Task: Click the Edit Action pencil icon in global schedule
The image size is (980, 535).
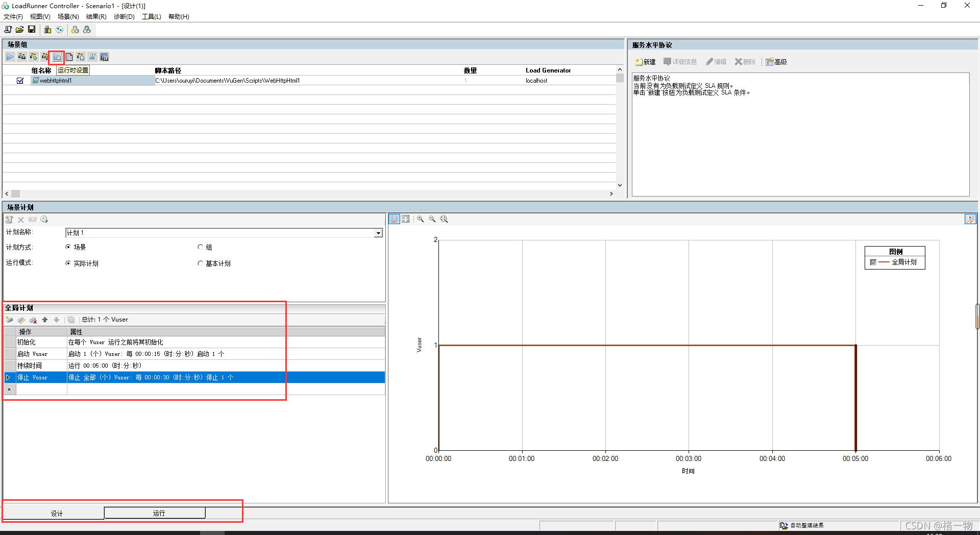Action: point(21,320)
